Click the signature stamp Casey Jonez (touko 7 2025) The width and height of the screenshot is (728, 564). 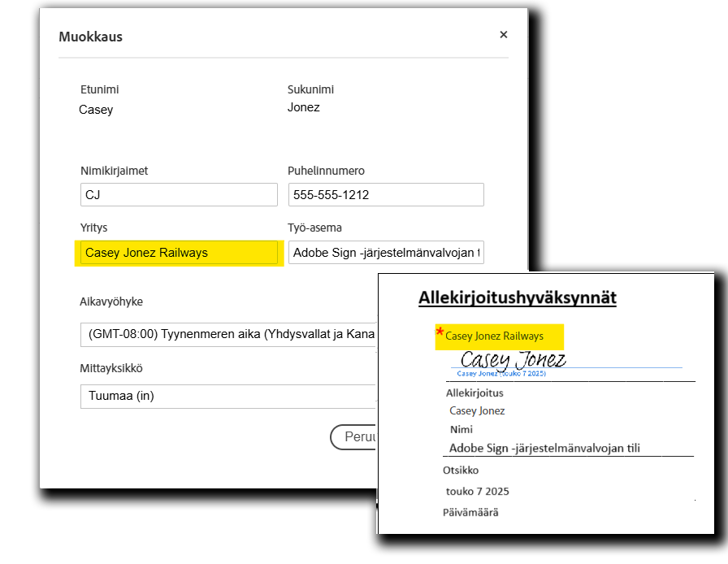pos(501,374)
